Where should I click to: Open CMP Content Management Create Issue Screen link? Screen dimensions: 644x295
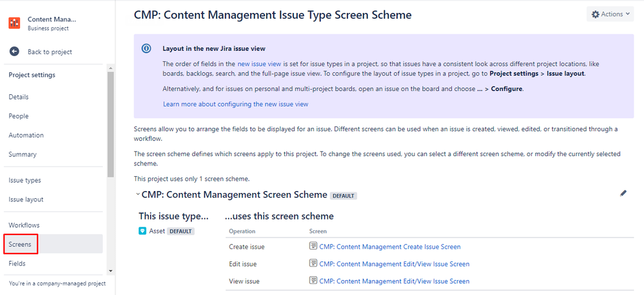pyautogui.click(x=390, y=247)
